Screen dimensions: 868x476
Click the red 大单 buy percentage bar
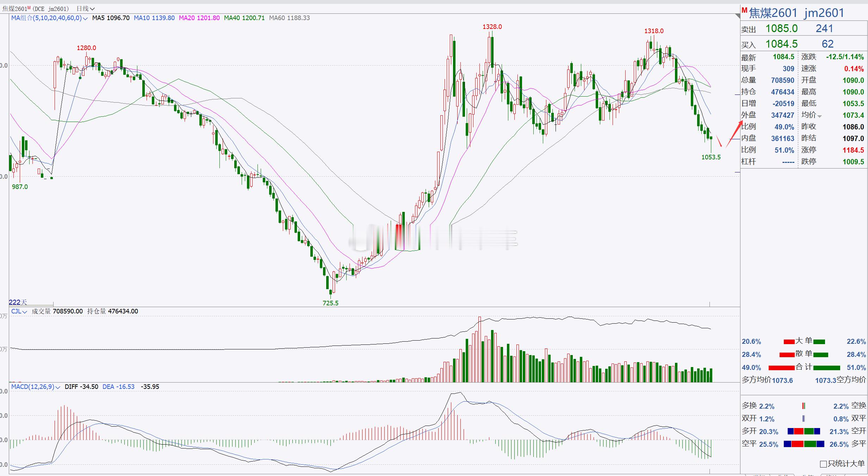(x=789, y=342)
